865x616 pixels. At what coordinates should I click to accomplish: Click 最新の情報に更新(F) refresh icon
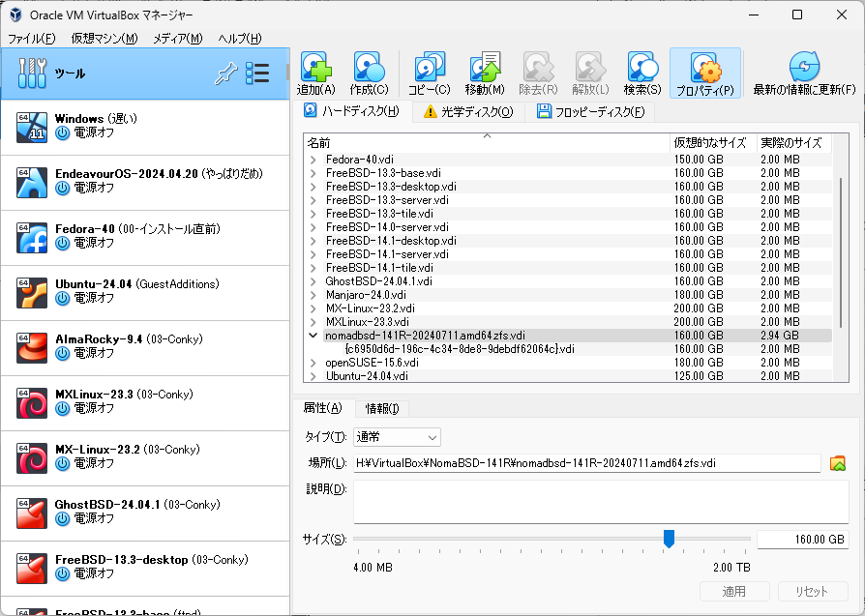[x=804, y=68]
